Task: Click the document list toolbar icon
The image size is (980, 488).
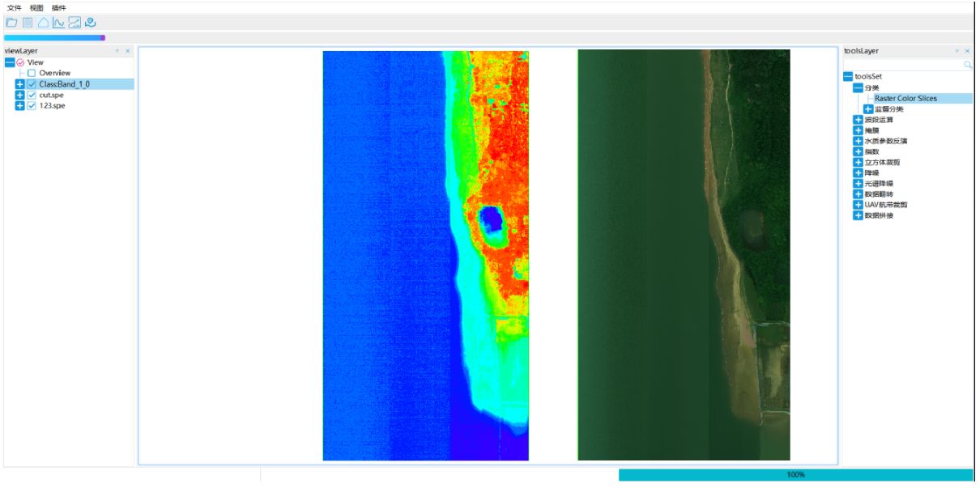Action: (x=28, y=23)
